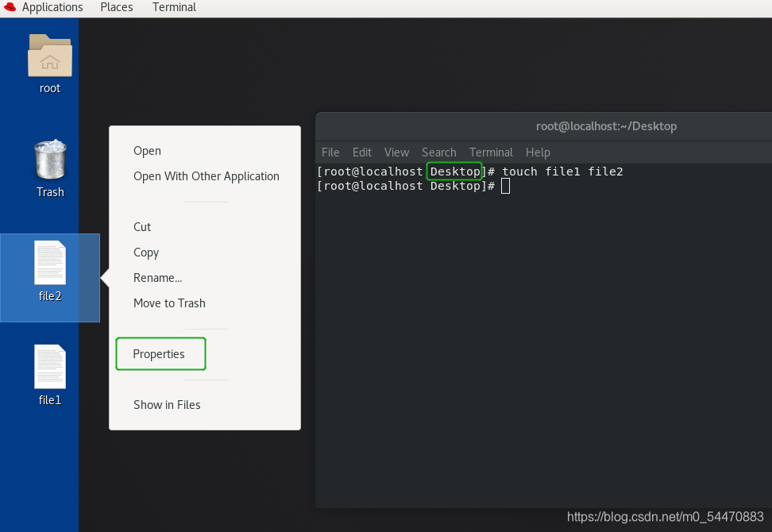The image size is (772, 532).
Task: Open the Places menu
Action: (117, 7)
